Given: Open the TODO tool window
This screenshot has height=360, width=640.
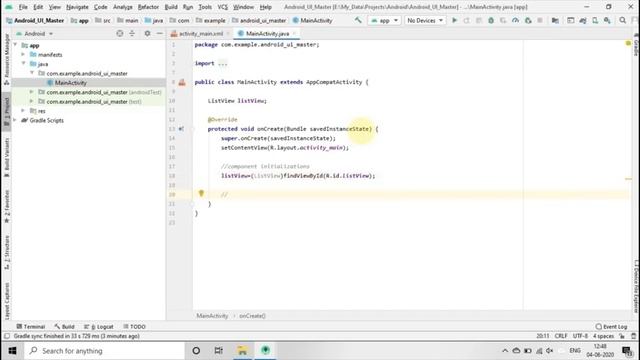Looking at the screenshot, I should (134, 327).
